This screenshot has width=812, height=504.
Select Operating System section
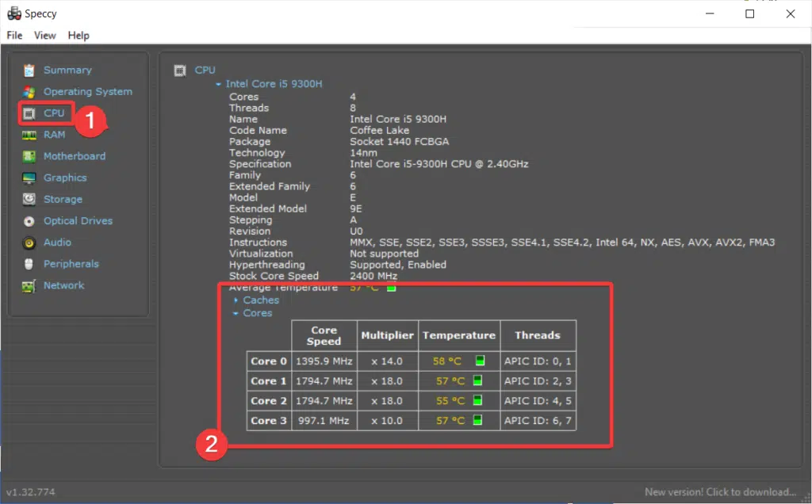88,92
